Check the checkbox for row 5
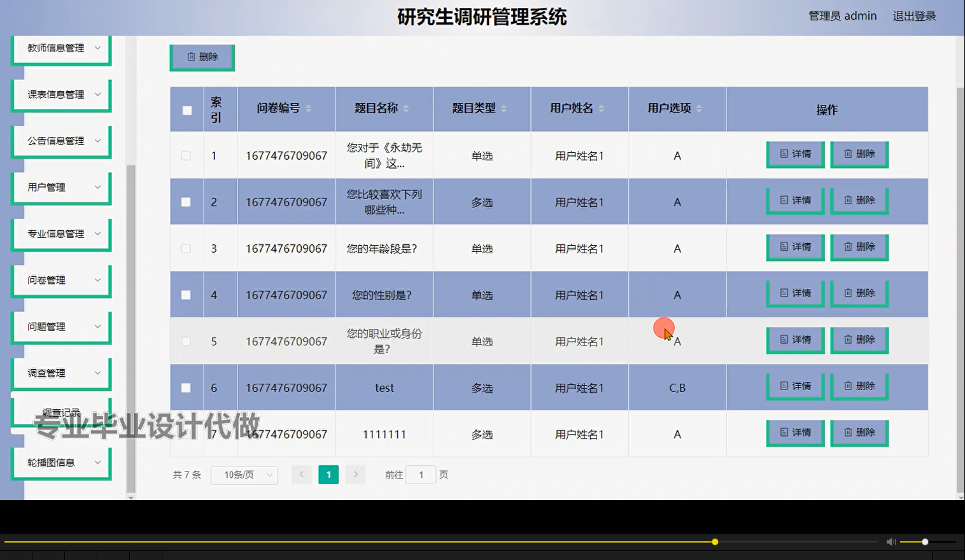 pyautogui.click(x=186, y=341)
